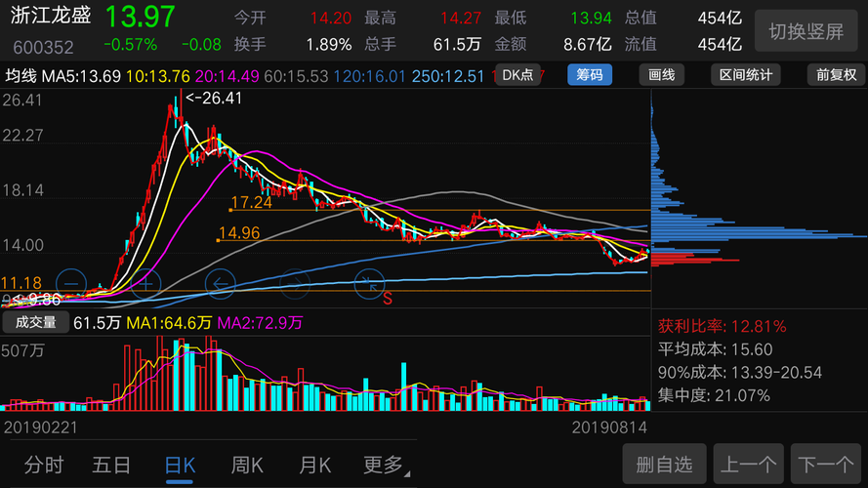Image resolution: width=868 pixels, height=488 pixels.
Task: Open 区间统计 range statistics
Action: 746,75
